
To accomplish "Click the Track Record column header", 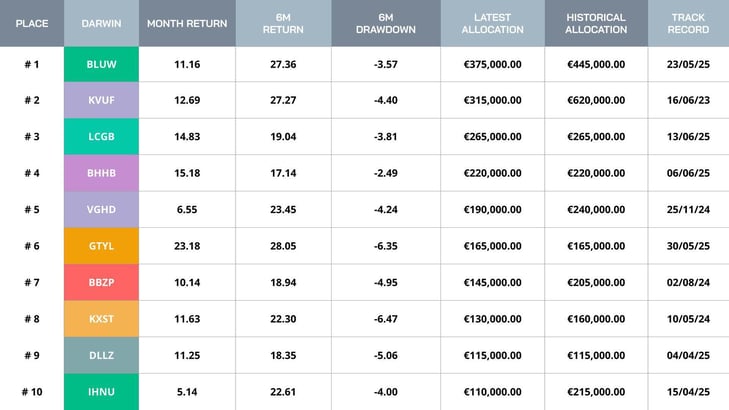I will click(x=688, y=23).
